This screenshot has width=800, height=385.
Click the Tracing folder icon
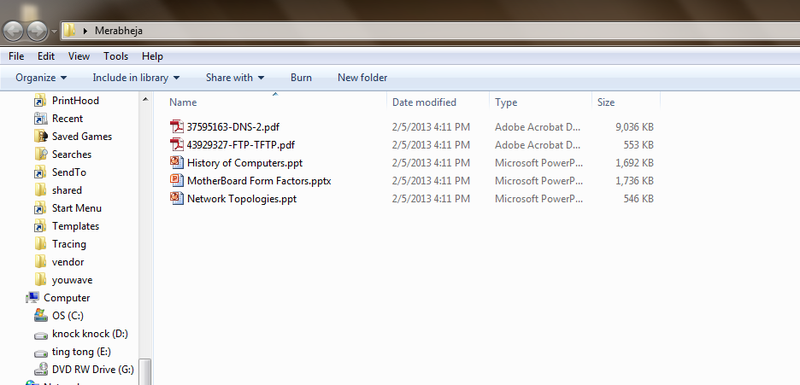pos(41,244)
